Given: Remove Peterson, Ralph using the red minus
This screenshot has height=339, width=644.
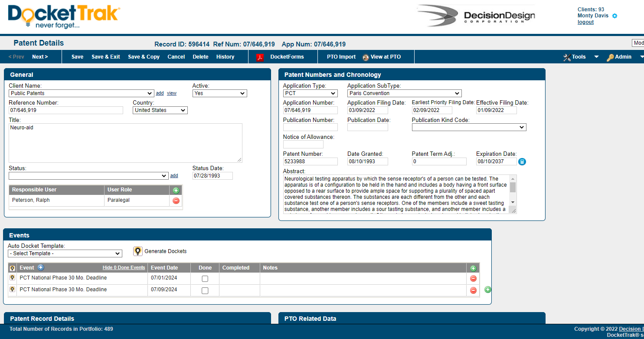Looking at the screenshot, I should (x=176, y=201).
